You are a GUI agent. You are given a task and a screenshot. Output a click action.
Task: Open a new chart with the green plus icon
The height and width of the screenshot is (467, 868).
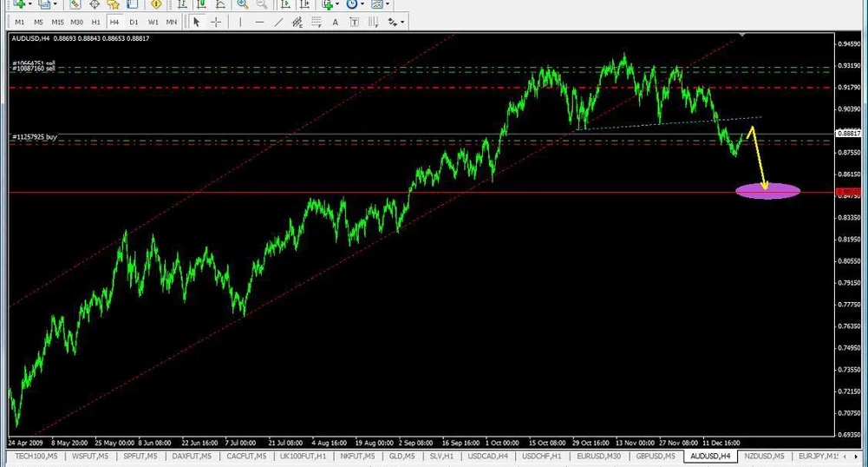[19, 3]
